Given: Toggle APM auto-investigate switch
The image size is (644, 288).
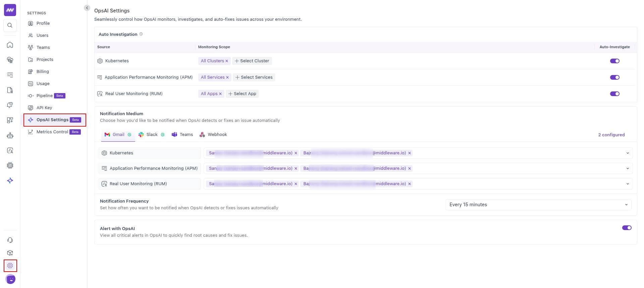Looking at the screenshot, I should point(614,77).
